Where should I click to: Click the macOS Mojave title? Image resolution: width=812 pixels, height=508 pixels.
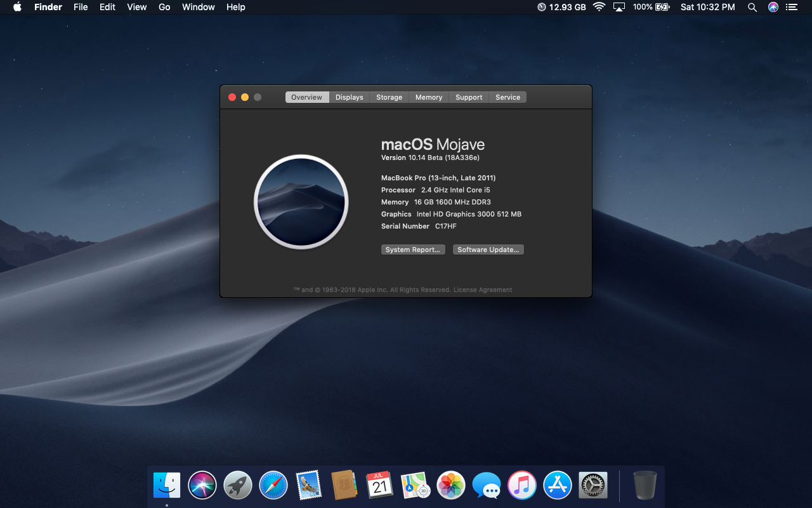click(x=433, y=144)
